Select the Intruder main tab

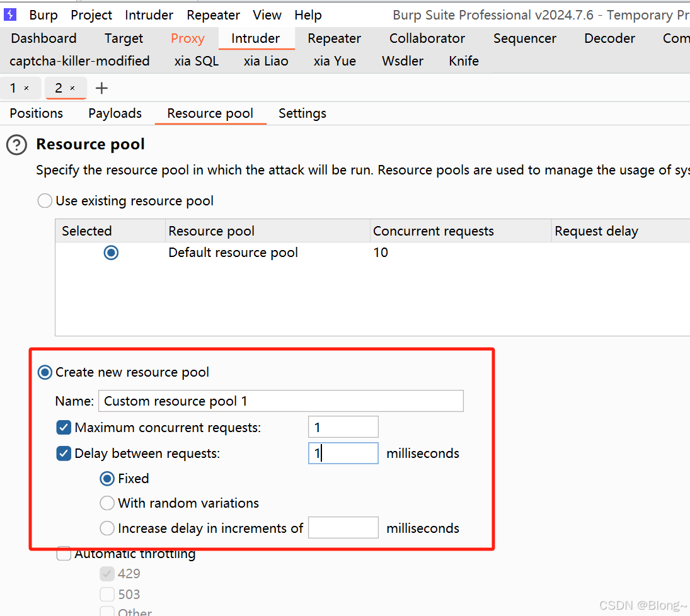(x=256, y=38)
